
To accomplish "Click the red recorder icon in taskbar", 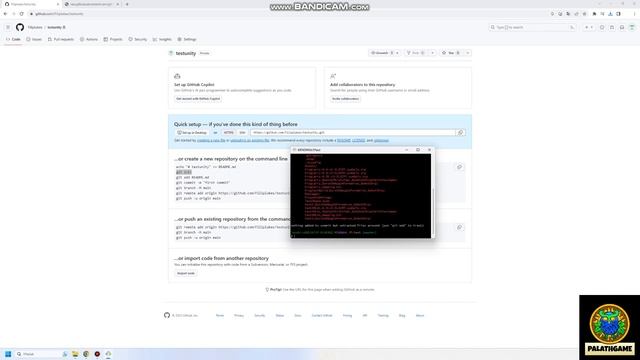I will pos(97,354).
